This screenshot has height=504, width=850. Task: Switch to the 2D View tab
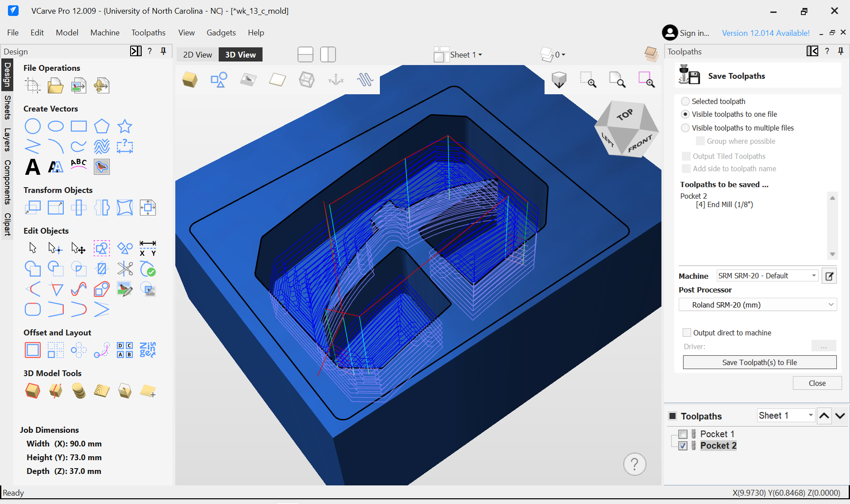(197, 54)
